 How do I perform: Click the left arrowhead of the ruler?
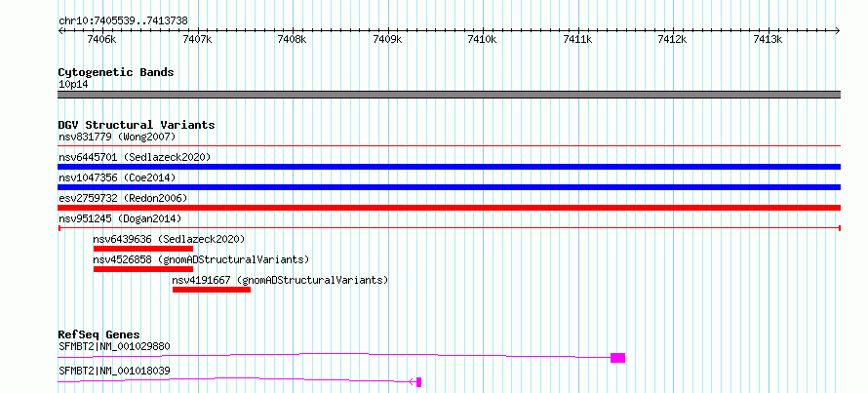click(x=60, y=30)
